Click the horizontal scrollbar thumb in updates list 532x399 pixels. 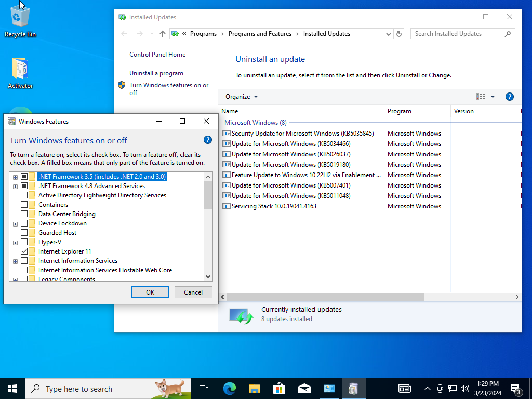click(325, 297)
